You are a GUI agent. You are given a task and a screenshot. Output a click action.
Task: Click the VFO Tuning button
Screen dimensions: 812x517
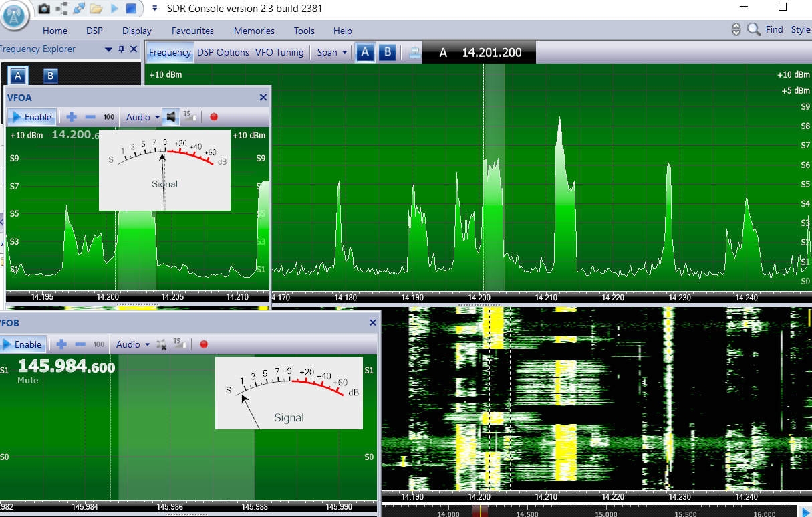(279, 52)
